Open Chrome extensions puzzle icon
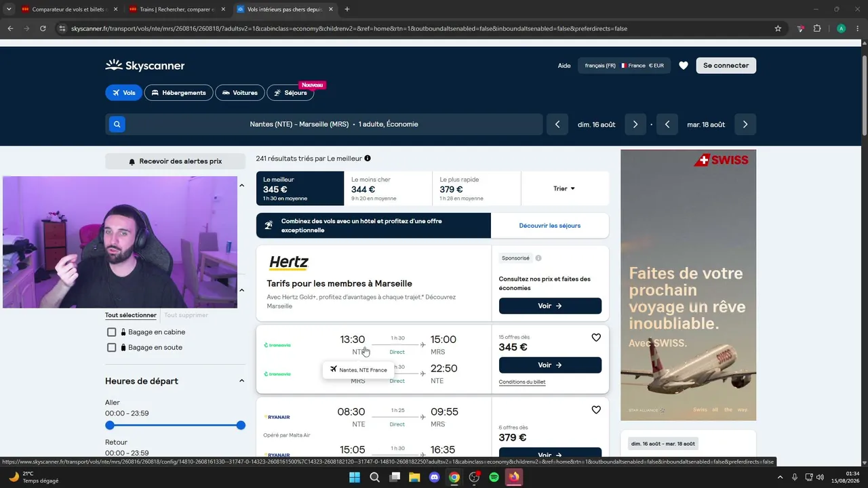 click(x=817, y=28)
